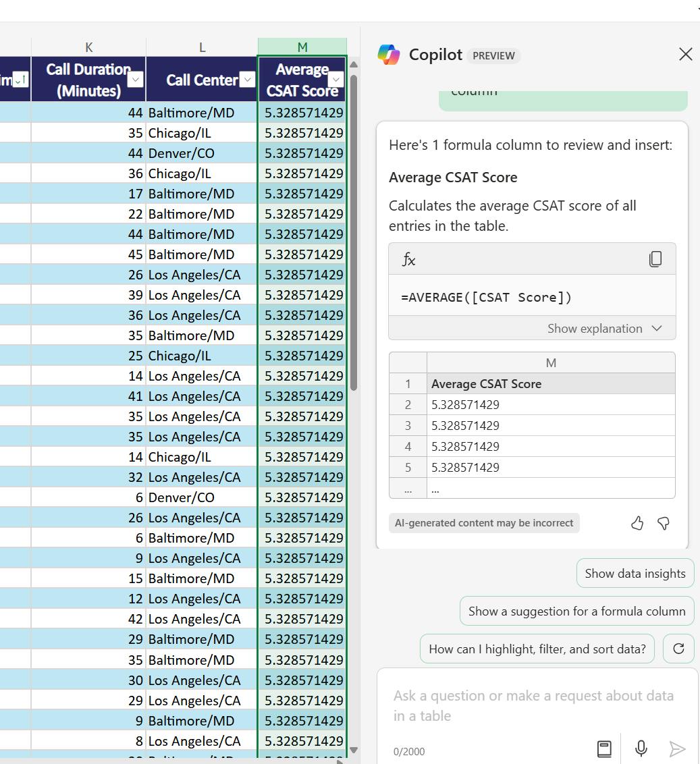Select the Call Duration cell showing 39
Screen dimensions: 700x764
[x=88, y=295]
